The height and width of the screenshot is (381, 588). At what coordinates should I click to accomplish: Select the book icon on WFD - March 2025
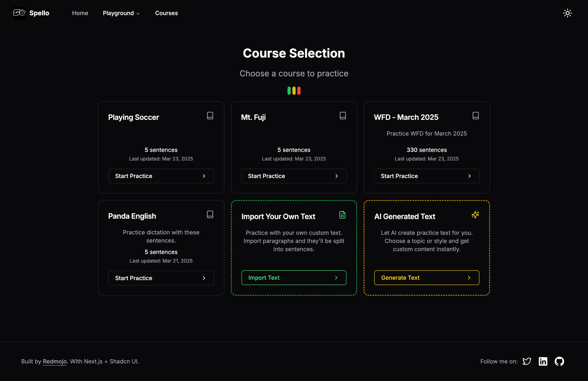coord(476,115)
